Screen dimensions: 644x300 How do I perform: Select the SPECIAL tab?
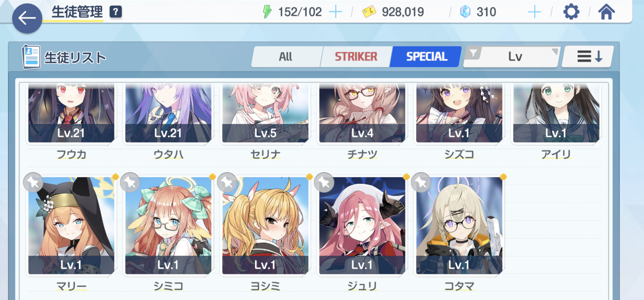(x=426, y=57)
